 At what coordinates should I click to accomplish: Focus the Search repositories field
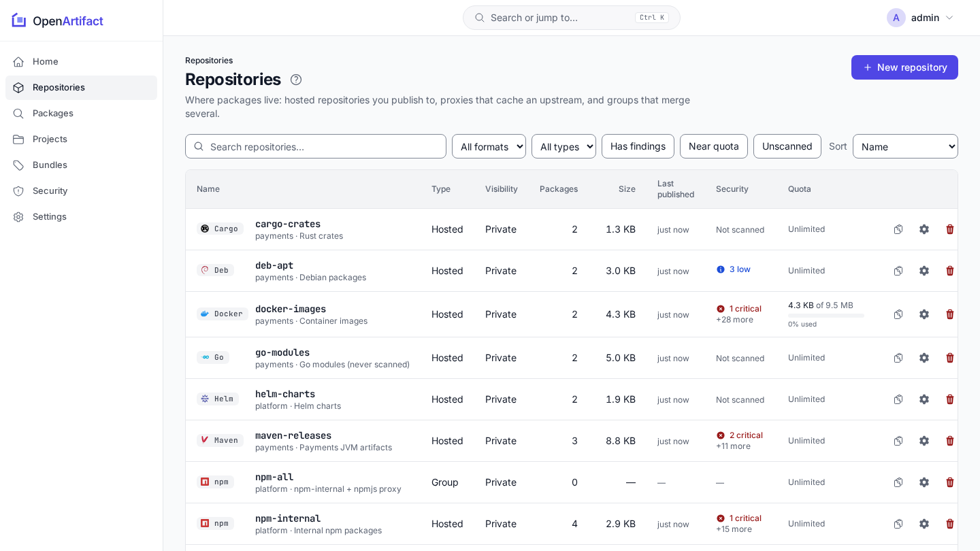pyautogui.click(x=316, y=146)
